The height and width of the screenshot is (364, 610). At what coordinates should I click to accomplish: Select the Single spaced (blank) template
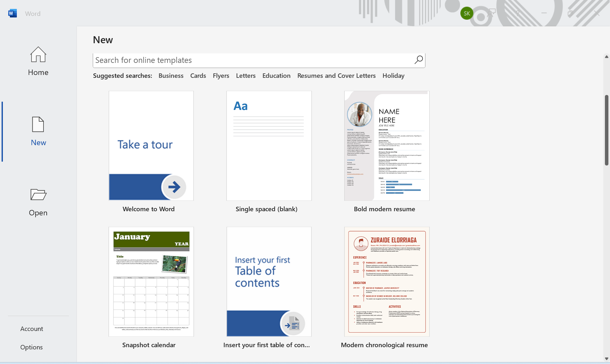[269, 146]
